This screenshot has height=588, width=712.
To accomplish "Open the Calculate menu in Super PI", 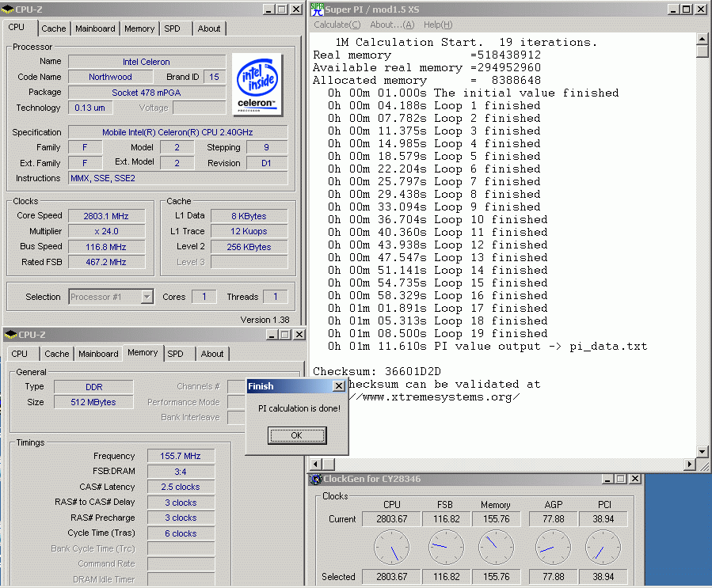I will click(x=337, y=25).
